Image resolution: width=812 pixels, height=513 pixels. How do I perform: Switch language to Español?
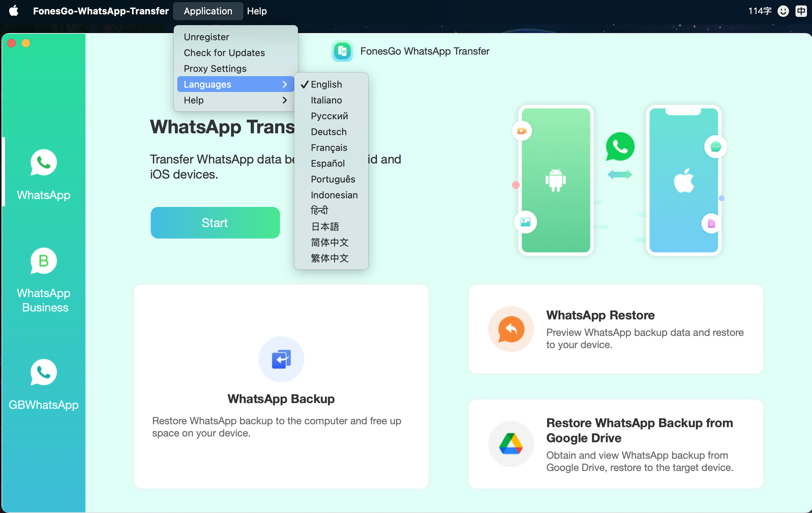pyautogui.click(x=331, y=163)
